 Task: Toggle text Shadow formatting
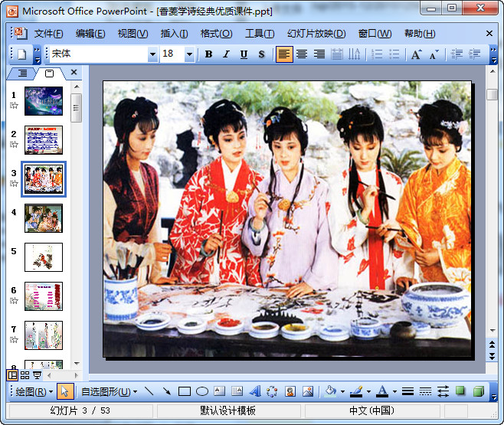pos(262,54)
